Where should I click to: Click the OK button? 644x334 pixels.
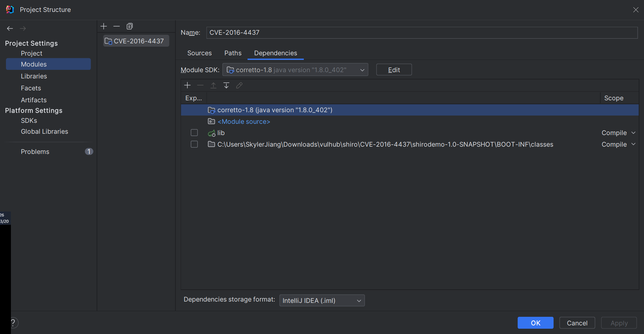[535, 323]
